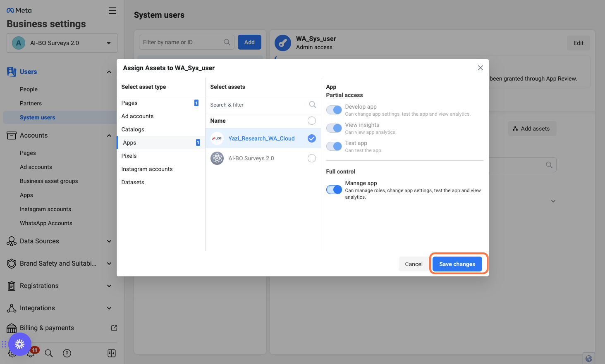Viewport: 605px width, 364px height.
Task: Collapse the Users section
Action: pyautogui.click(x=109, y=72)
